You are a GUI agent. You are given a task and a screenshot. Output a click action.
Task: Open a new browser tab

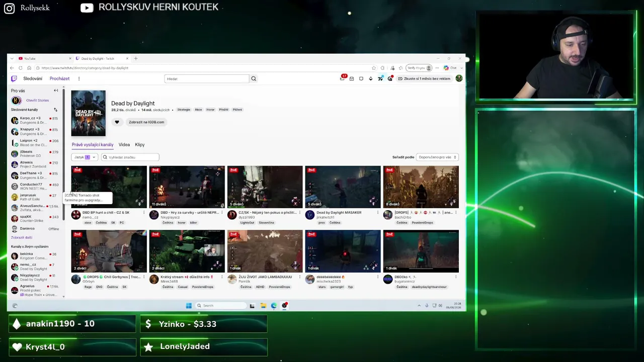click(x=135, y=58)
